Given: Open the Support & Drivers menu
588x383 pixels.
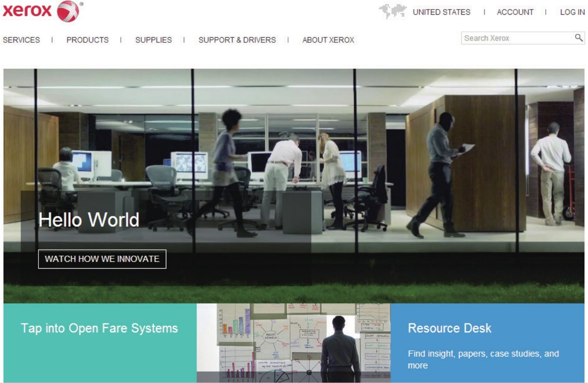Looking at the screenshot, I should tap(237, 40).
